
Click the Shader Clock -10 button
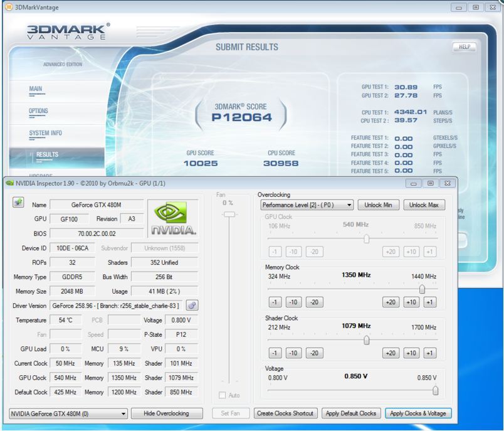point(293,353)
